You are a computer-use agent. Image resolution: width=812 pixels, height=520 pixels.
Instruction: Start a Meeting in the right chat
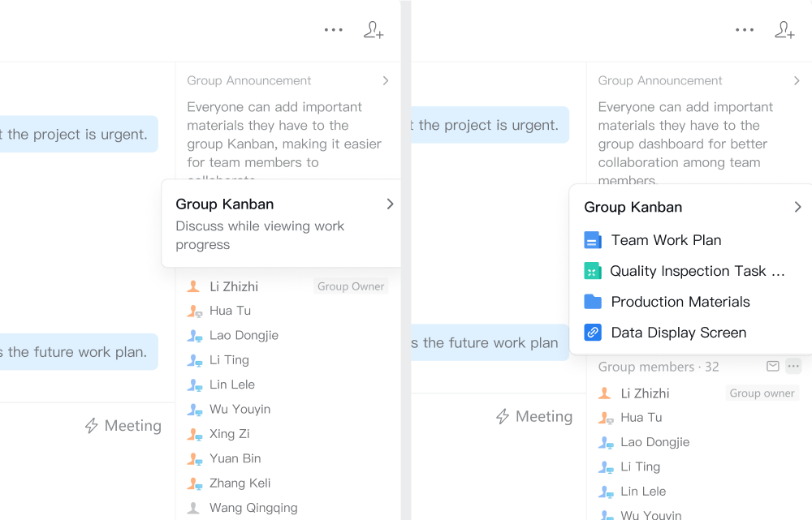coord(534,416)
